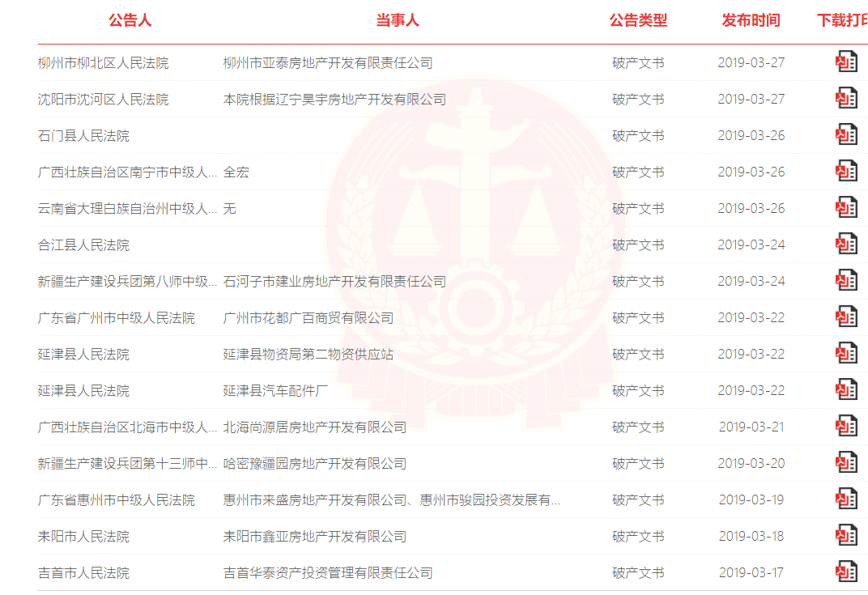This screenshot has height=595, width=868.
Task: Select party 延津县汽车配件厂
Action: tap(275, 391)
